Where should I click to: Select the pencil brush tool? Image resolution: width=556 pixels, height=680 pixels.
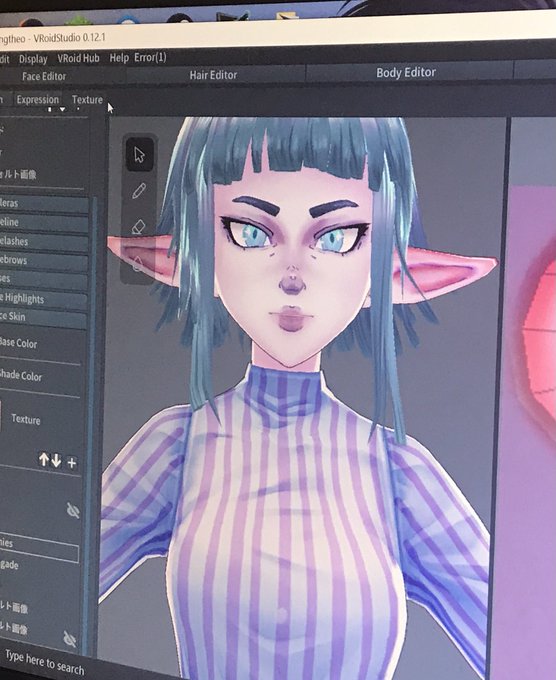pos(139,191)
